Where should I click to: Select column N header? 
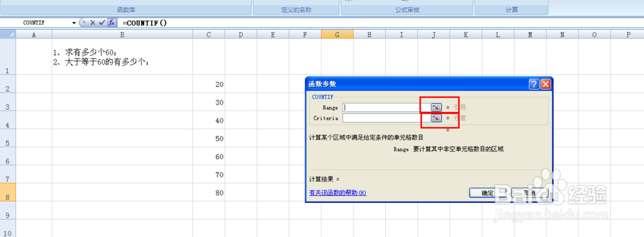562,35
